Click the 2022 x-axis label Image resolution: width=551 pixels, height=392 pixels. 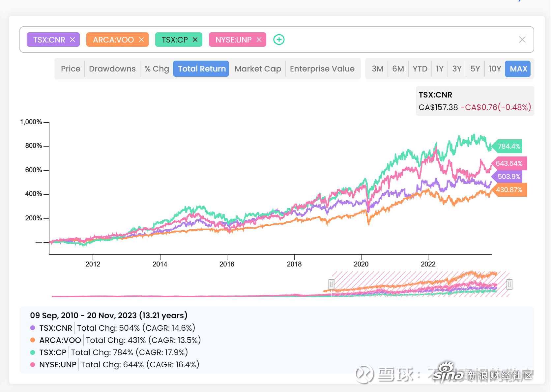pyautogui.click(x=428, y=264)
